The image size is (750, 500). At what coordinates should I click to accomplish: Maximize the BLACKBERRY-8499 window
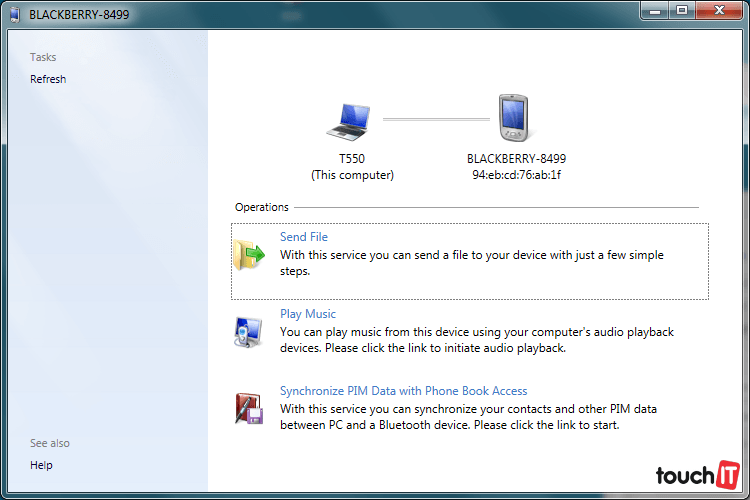(682, 10)
